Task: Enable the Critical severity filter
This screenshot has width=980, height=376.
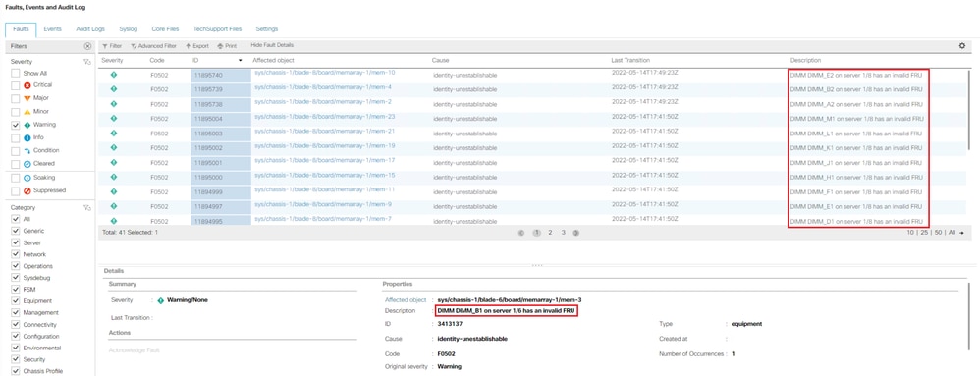Action: point(16,85)
